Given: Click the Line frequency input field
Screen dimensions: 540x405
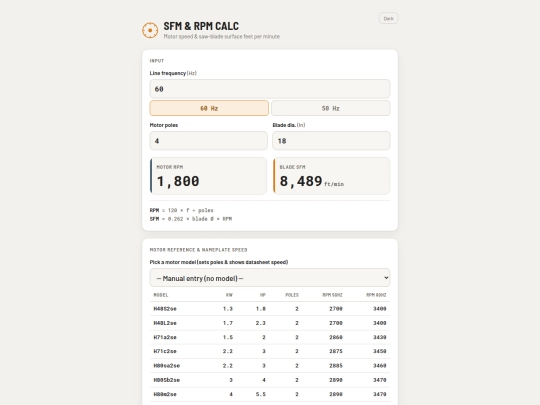Looking at the screenshot, I should (270, 89).
